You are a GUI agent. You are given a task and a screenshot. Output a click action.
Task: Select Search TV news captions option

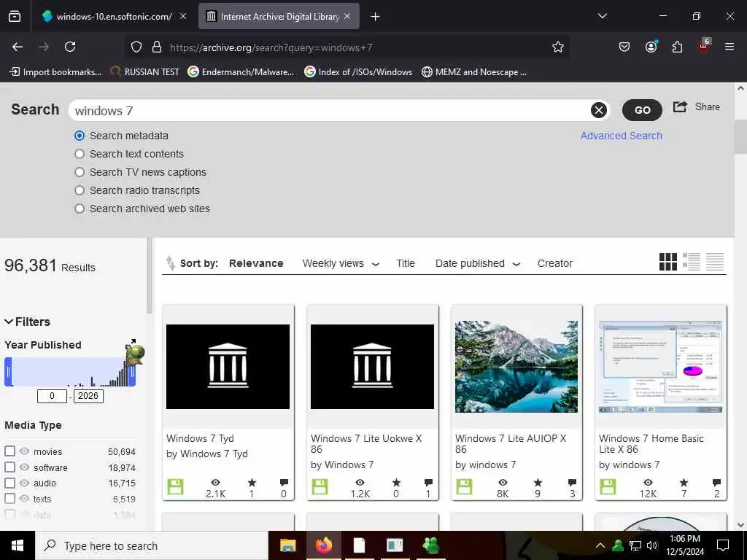pyautogui.click(x=80, y=172)
